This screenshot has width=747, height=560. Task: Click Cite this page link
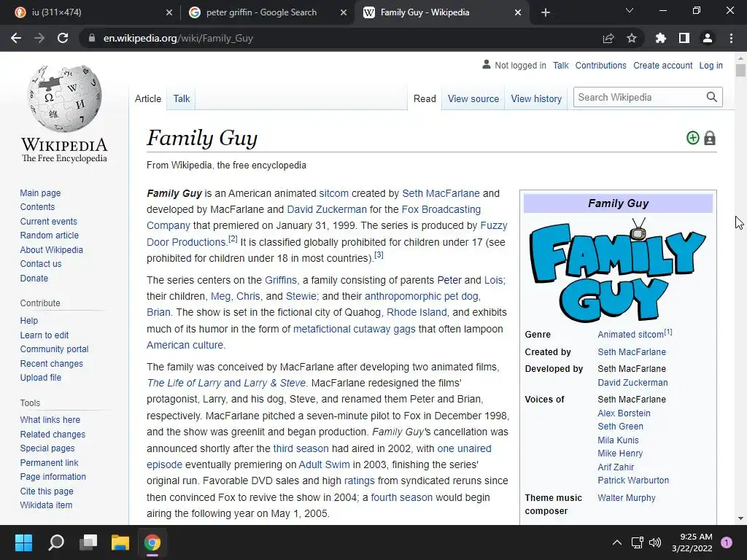point(47,491)
